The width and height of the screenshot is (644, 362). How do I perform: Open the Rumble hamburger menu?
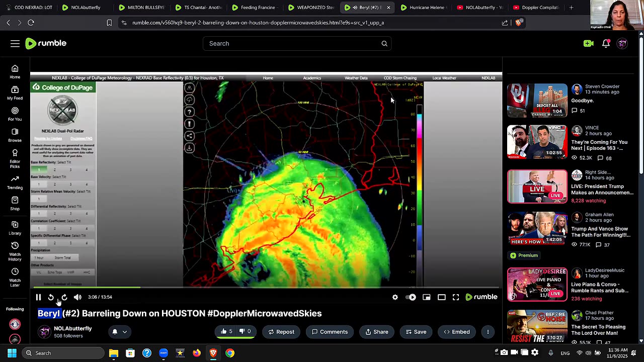(x=15, y=44)
